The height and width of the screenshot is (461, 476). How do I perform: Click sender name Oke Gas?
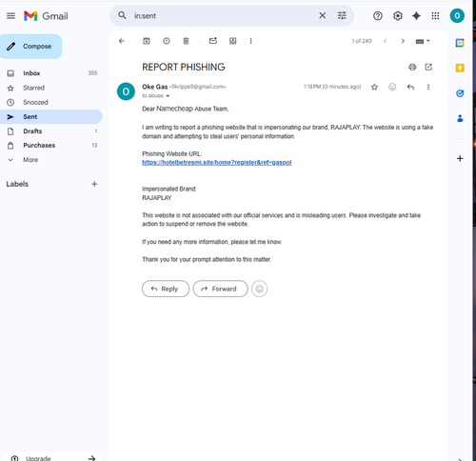tap(155, 87)
